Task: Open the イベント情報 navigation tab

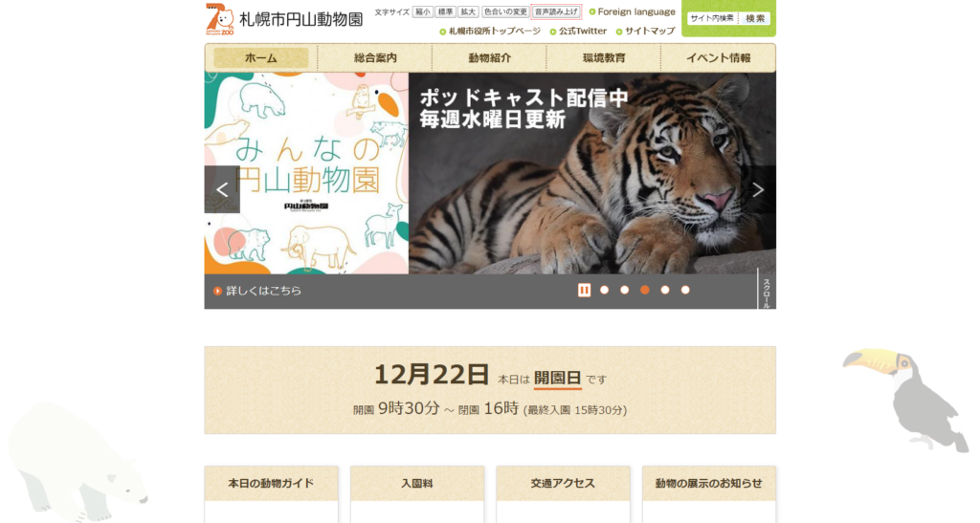Action: tap(719, 58)
